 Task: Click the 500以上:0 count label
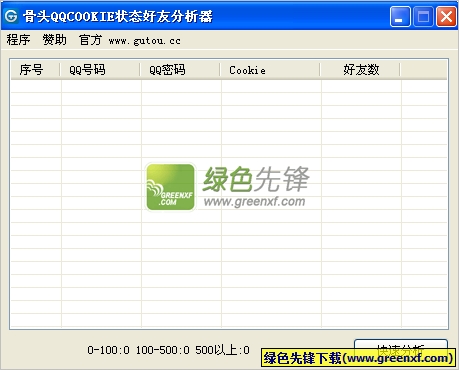pos(222,350)
